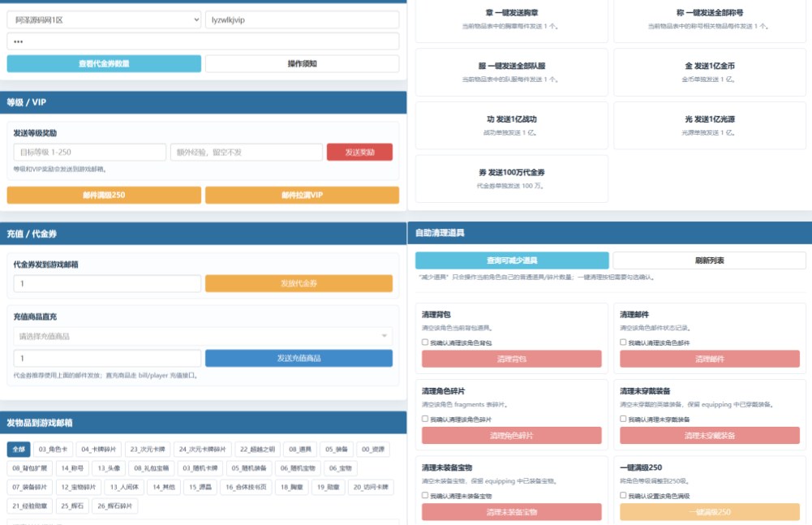Open the 操作须知 notice button
Image resolution: width=812 pixels, height=525 pixels.
(302, 64)
